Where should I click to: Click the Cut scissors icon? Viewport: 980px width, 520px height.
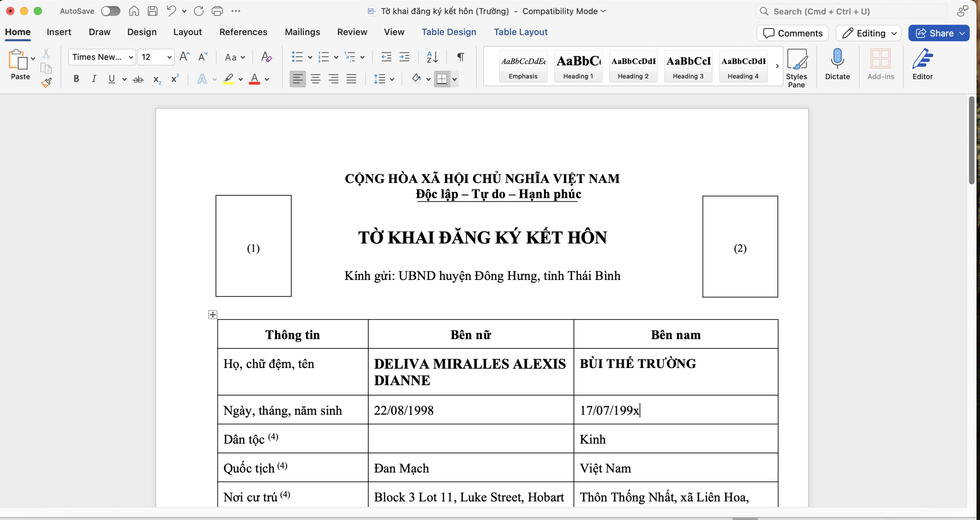tap(46, 53)
